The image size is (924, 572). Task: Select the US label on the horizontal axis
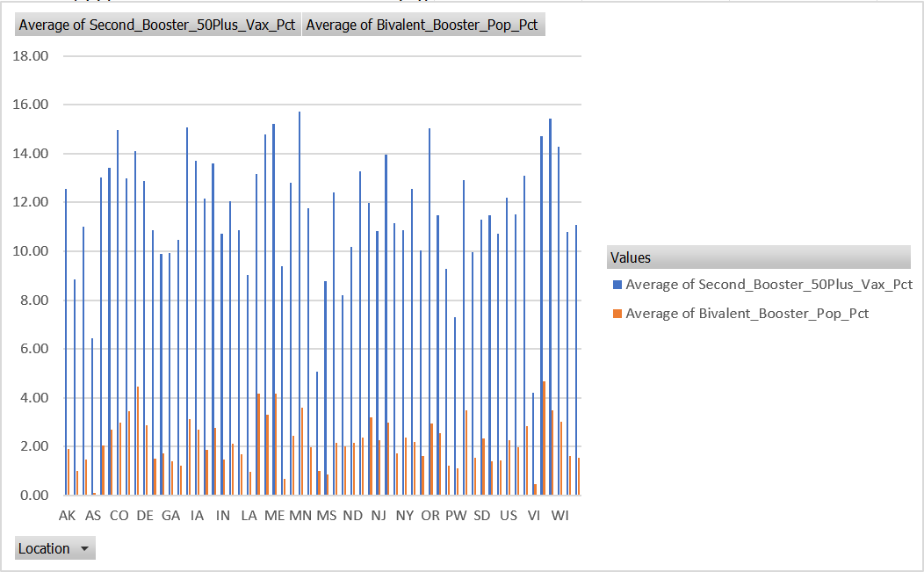click(x=509, y=516)
